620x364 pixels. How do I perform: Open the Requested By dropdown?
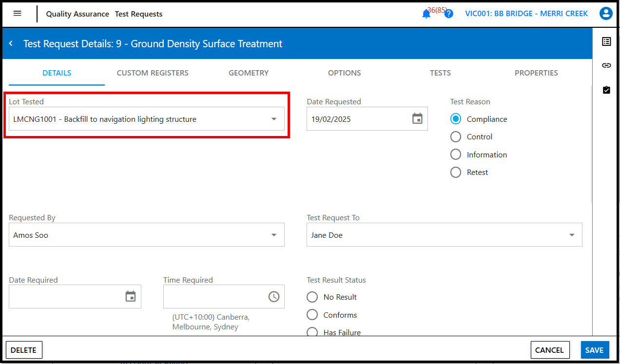pos(274,235)
